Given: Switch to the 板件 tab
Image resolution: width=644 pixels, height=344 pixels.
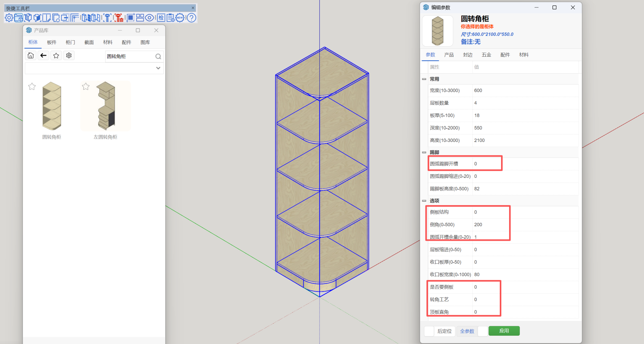Looking at the screenshot, I should point(52,42).
